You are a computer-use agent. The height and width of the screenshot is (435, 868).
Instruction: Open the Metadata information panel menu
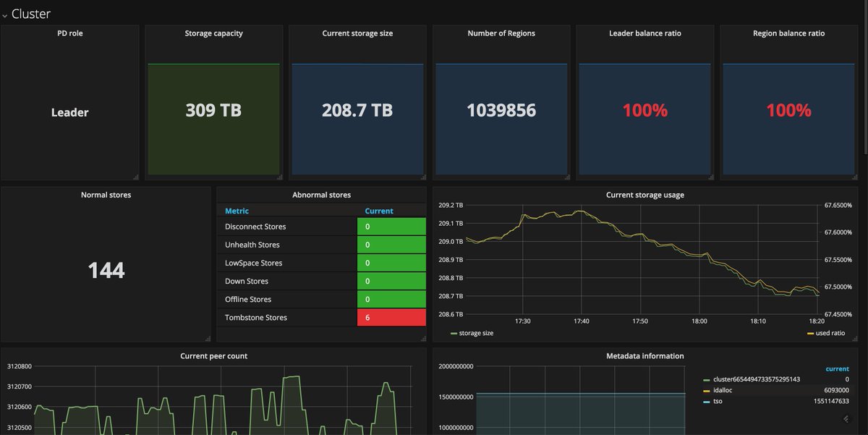pyautogui.click(x=644, y=356)
